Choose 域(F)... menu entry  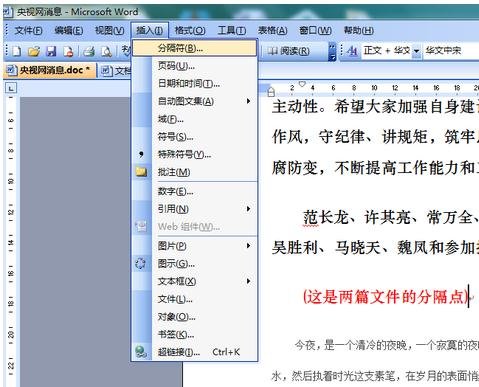coord(195,119)
